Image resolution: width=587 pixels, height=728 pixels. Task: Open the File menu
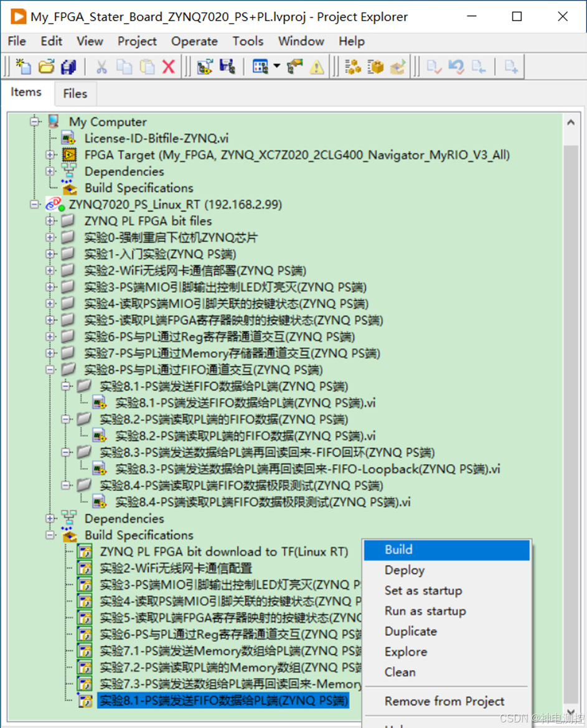(17, 41)
